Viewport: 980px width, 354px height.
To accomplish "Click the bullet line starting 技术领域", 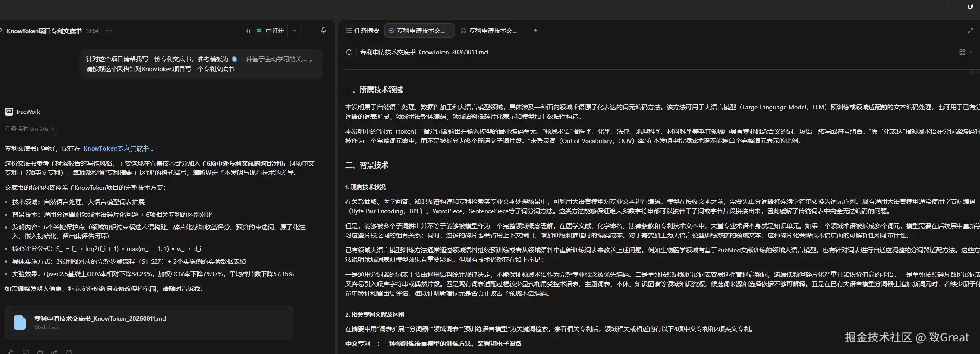I will [x=78, y=202].
